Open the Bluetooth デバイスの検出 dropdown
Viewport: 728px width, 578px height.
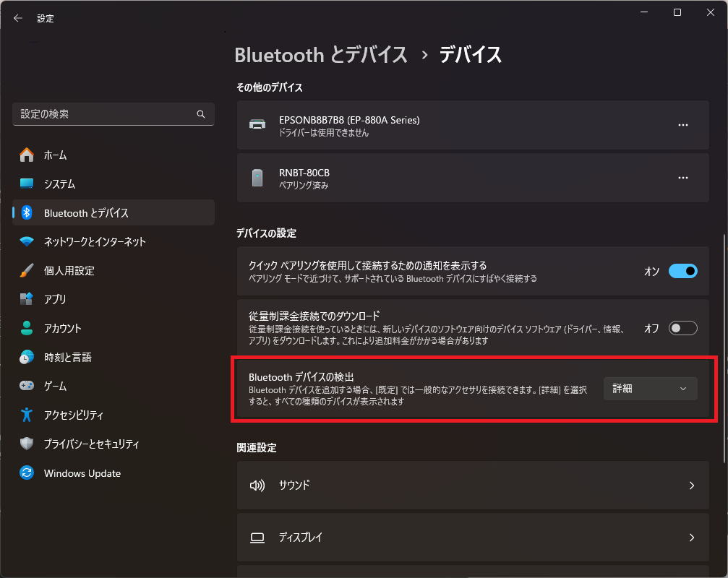pyautogui.click(x=651, y=389)
